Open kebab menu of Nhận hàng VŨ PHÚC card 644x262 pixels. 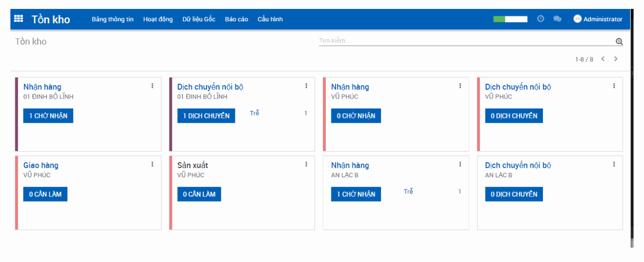(x=460, y=86)
